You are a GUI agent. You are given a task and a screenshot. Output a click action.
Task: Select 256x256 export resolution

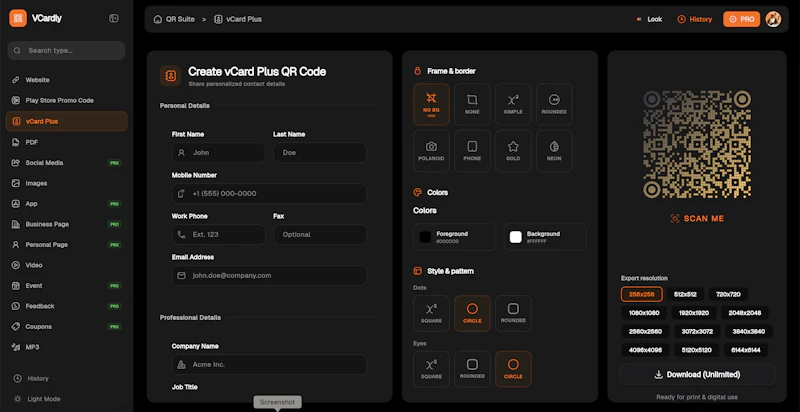(642, 294)
